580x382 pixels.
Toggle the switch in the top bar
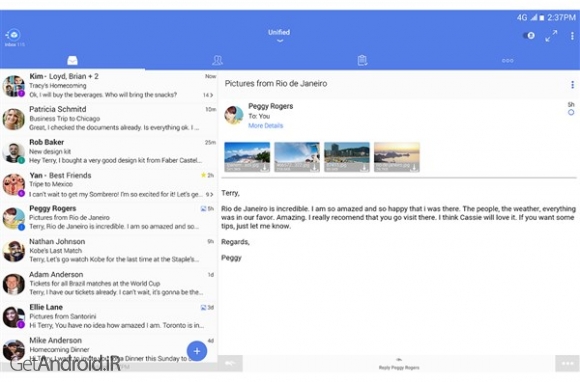point(529,36)
